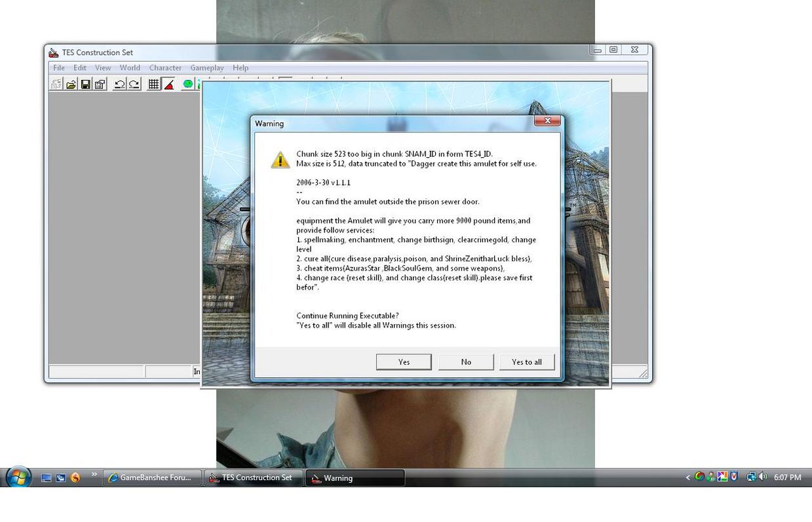Screen dimensions: 812x522
Task: Switch to TES Construction Set taskbar button
Action: (254, 478)
